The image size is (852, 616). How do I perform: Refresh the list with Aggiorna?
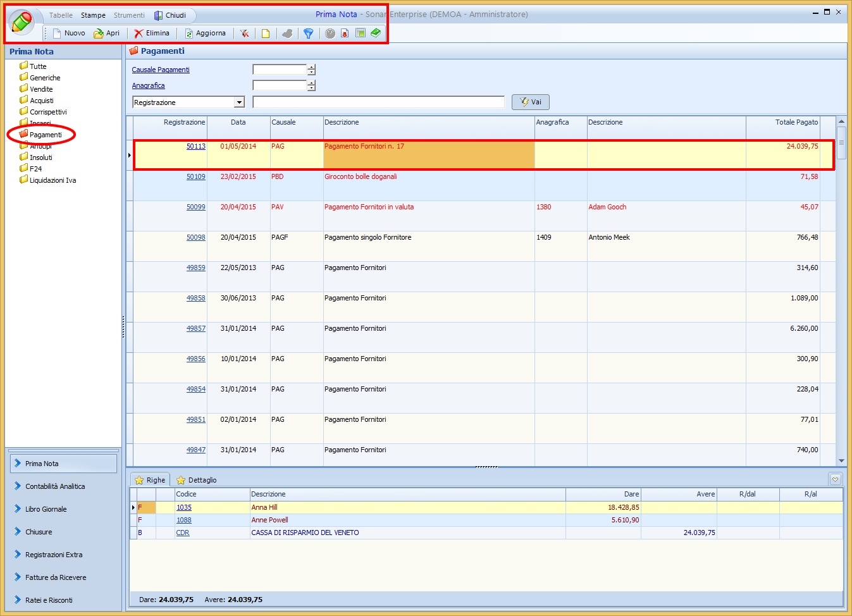(x=189, y=34)
